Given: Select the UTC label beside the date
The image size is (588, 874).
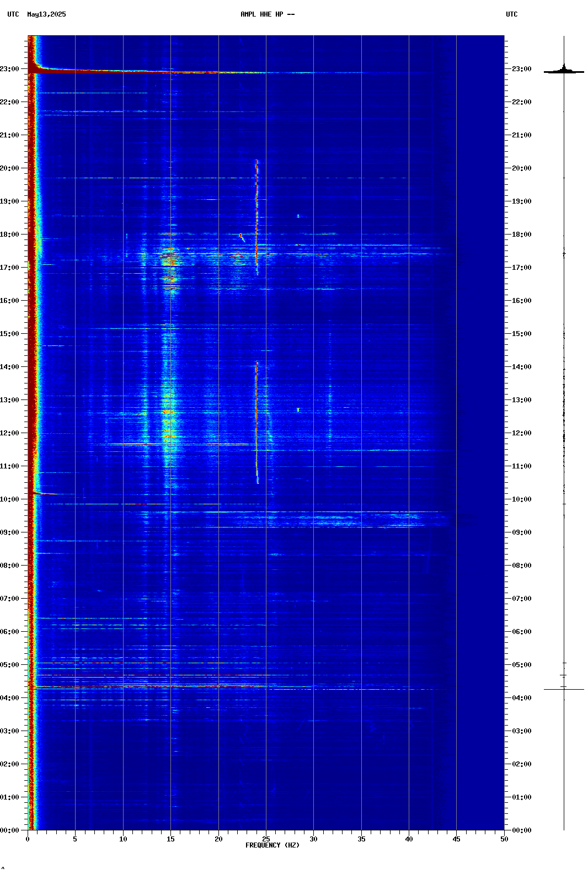Looking at the screenshot, I should click(x=13, y=14).
